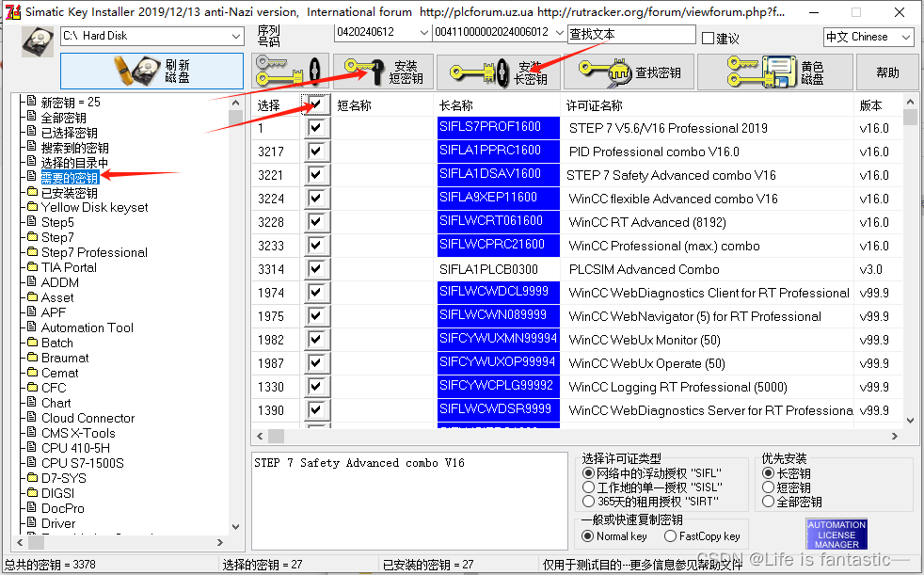Select SIFLWCPRC21600 long name cell

[499, 245]
